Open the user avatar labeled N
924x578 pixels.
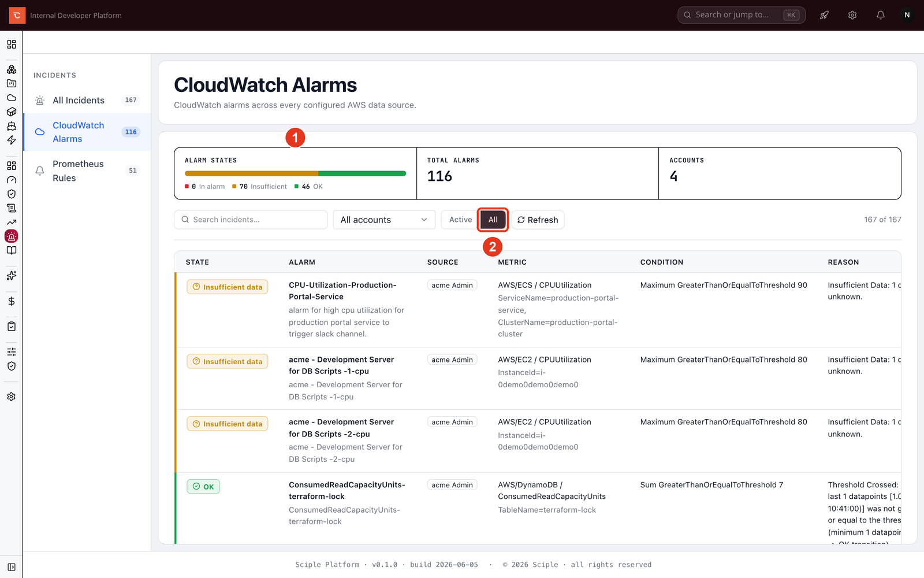click(907, 15)
